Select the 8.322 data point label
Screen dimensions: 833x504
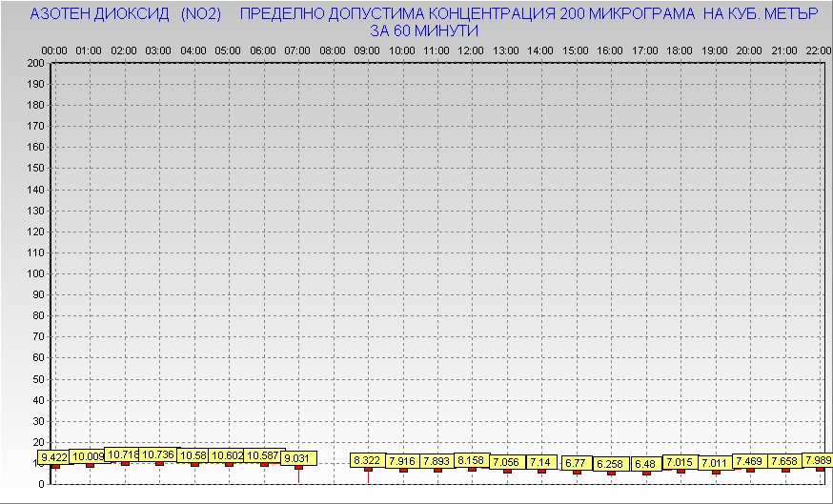click(x=368, y=460)
